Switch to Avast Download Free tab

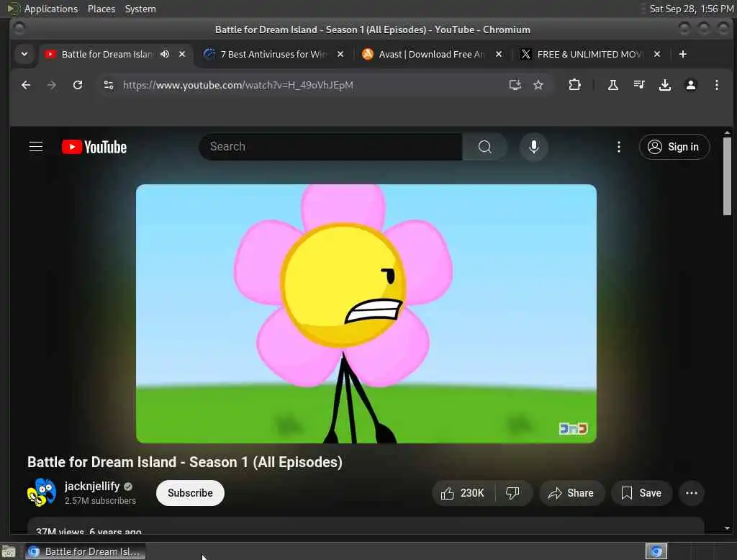coord(432,54)
